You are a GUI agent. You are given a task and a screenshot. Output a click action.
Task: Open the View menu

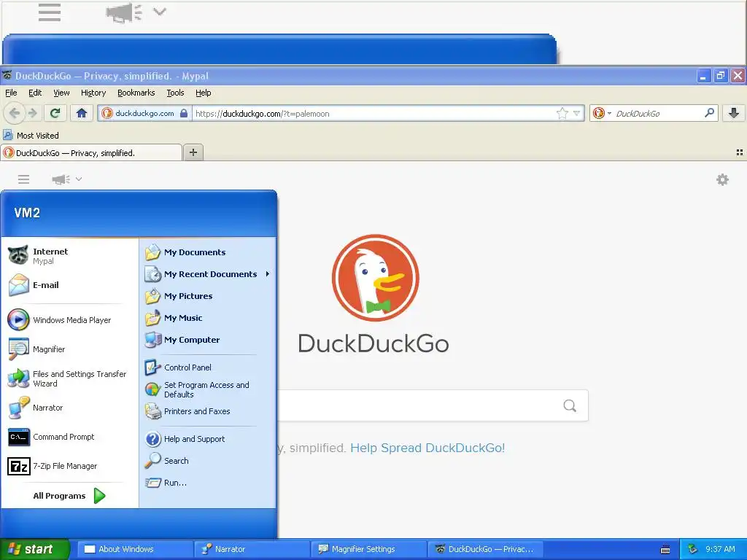click(x=61, y=93)
